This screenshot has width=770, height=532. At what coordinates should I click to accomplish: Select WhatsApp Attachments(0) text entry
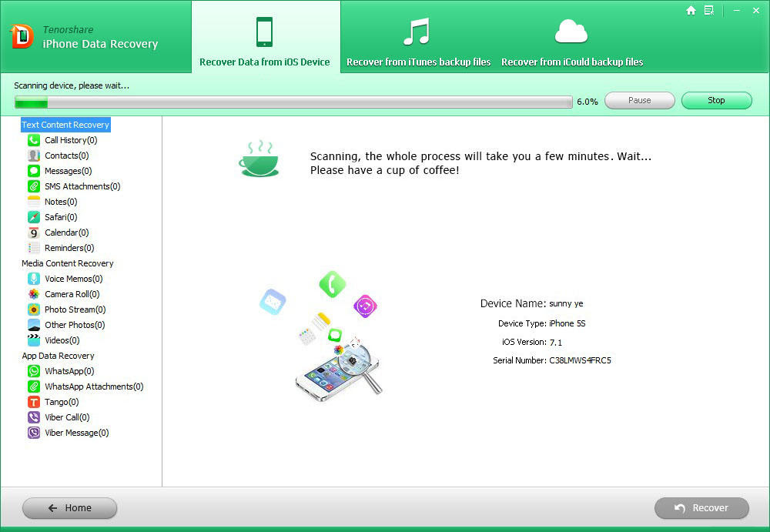(94, 386)
